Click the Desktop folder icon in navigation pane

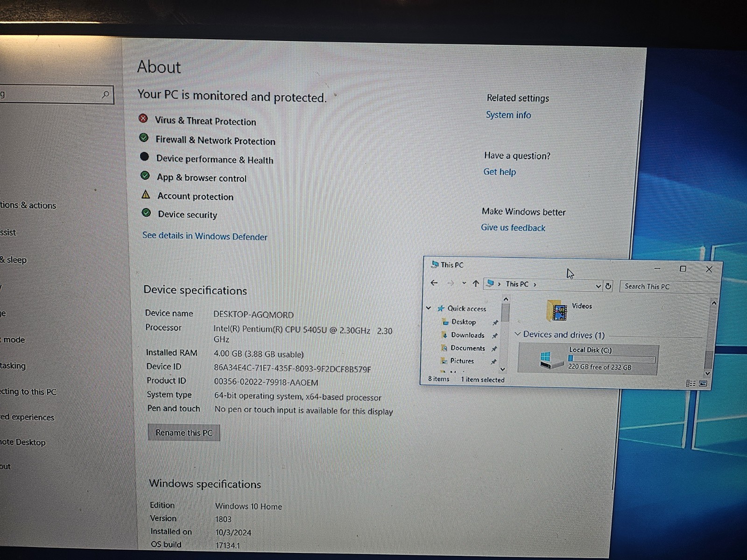(445, 322)
